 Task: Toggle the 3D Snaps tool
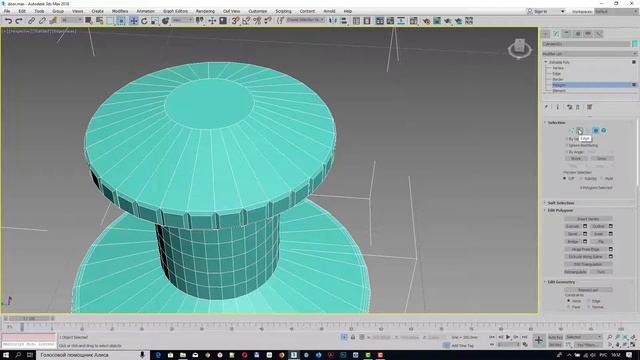(x=235, y=20)
